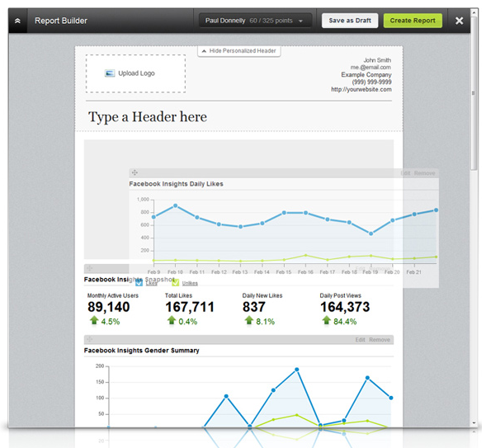The height and width of the screenshot is (448, 491).
Task: Grab move handle of Daily Likes widget
Action: pyautogui.click(x=135, y=172)
